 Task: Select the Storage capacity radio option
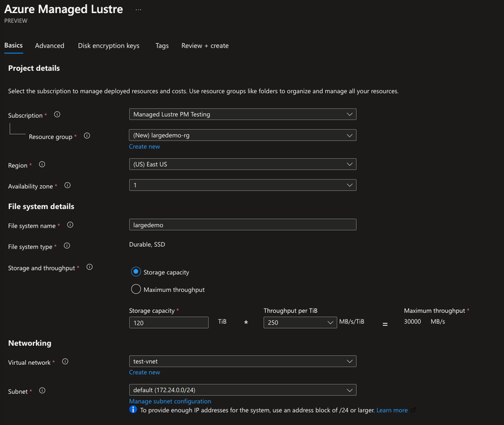pyautogui.click(x=136, y=272)
